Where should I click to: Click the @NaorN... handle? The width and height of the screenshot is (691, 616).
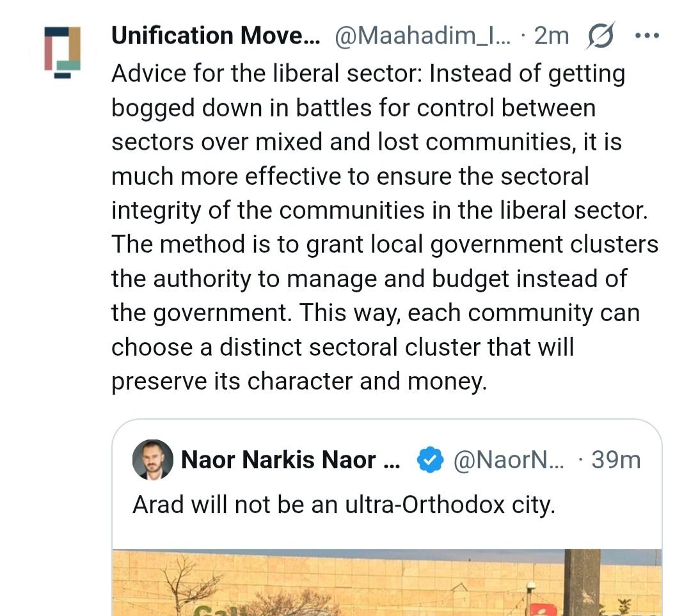tap(509, 460)
